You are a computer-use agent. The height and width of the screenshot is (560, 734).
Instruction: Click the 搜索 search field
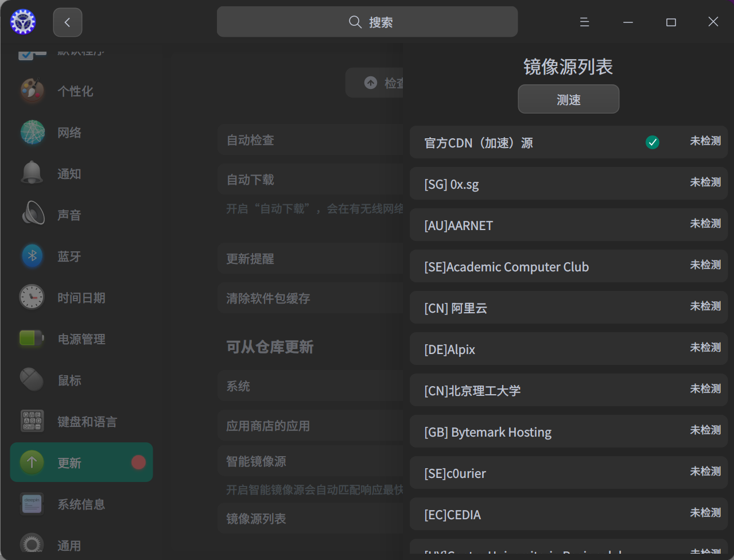coord(367,22)
